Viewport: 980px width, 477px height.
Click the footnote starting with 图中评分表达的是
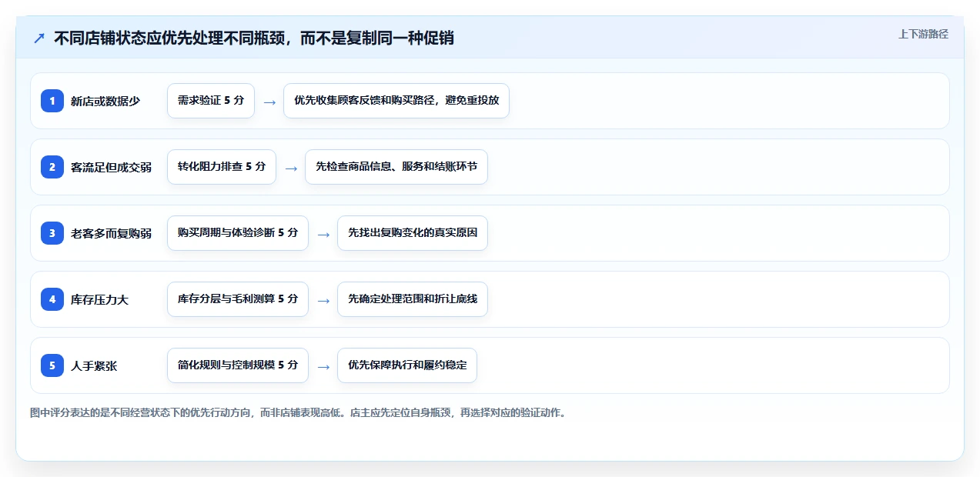coord(298,412)
